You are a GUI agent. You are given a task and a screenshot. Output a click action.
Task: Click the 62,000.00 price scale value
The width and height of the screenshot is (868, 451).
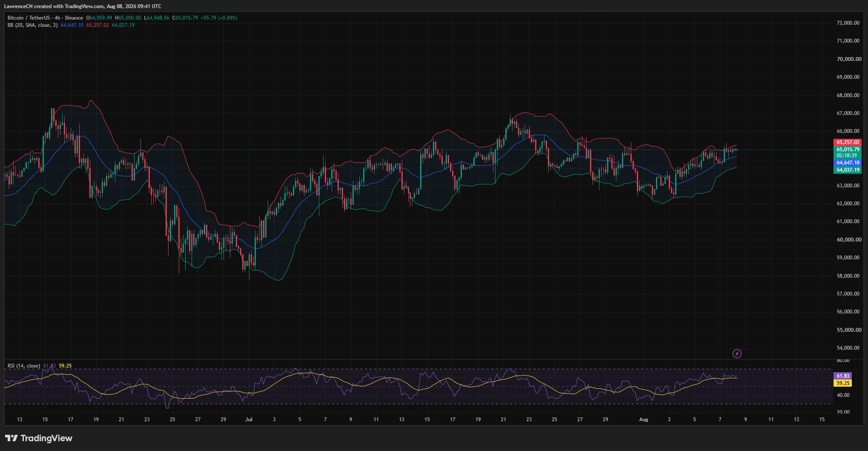click(x=848, y=204)
